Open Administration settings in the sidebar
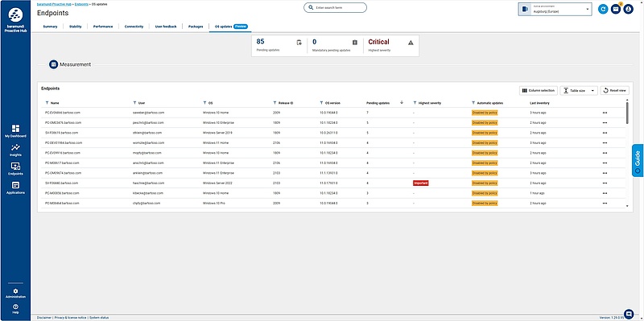The width and height of the screenshot is (644, 321). 15,293
